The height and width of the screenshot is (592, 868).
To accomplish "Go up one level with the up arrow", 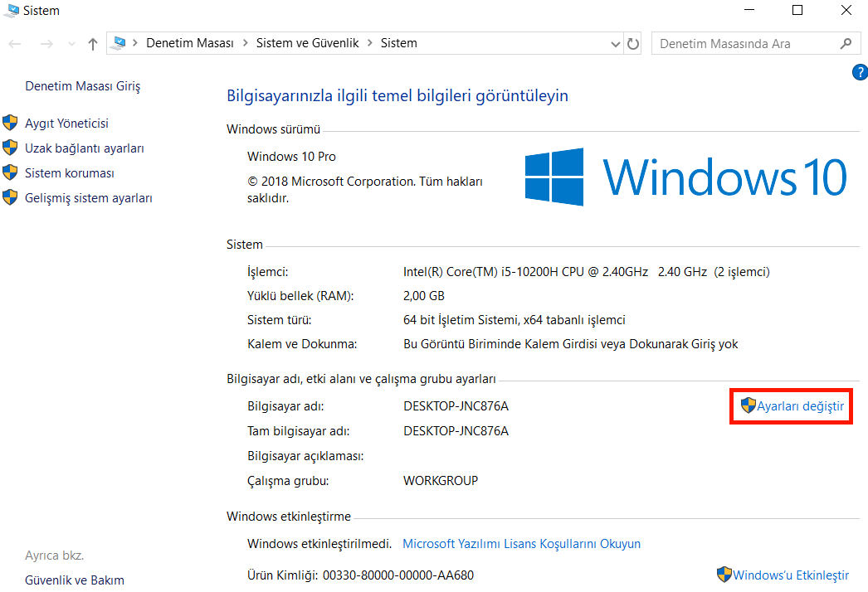I will coord(93,44).
